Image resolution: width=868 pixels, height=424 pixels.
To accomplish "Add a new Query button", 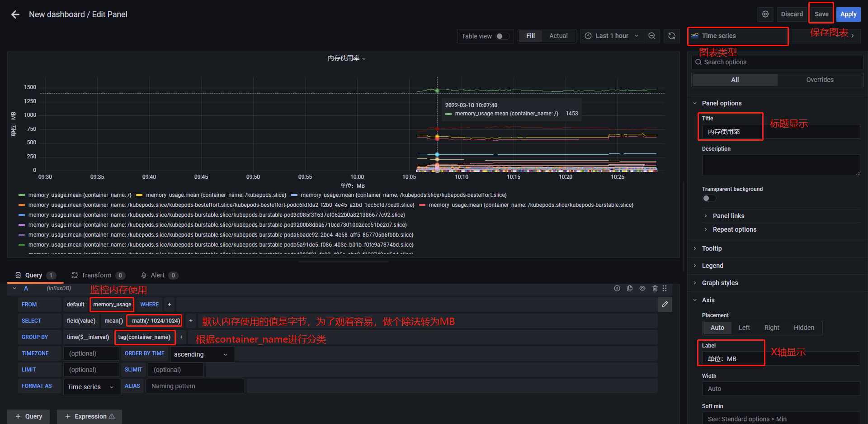I will [x=28, y=416].
